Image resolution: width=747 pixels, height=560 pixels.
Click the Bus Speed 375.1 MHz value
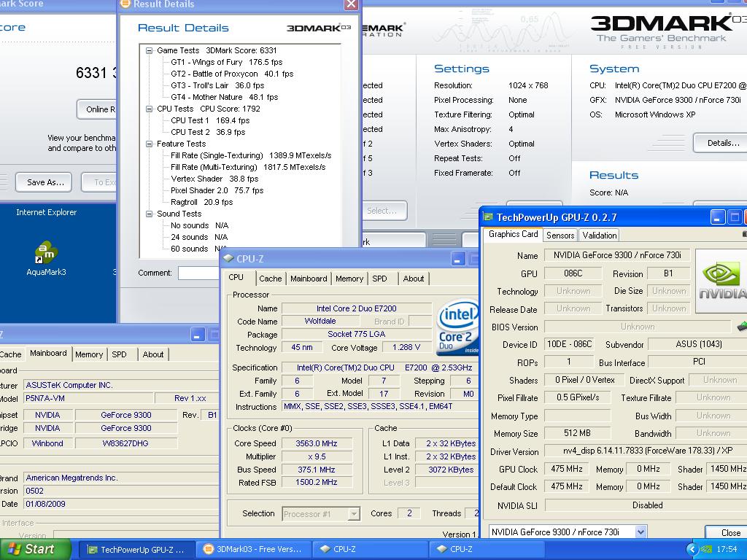[317, 470]
